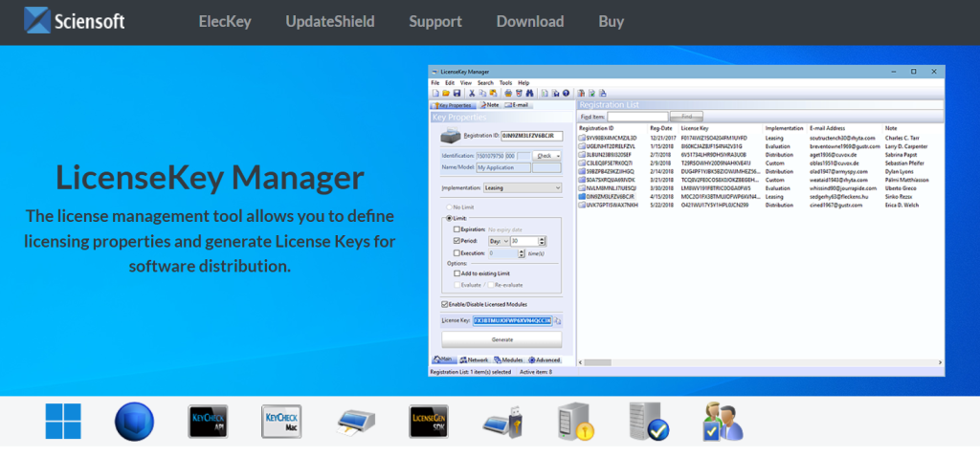This screenshot has height=457, width=980.
Task: Switch to the Key Properties tab
Action: coord(453,105)
